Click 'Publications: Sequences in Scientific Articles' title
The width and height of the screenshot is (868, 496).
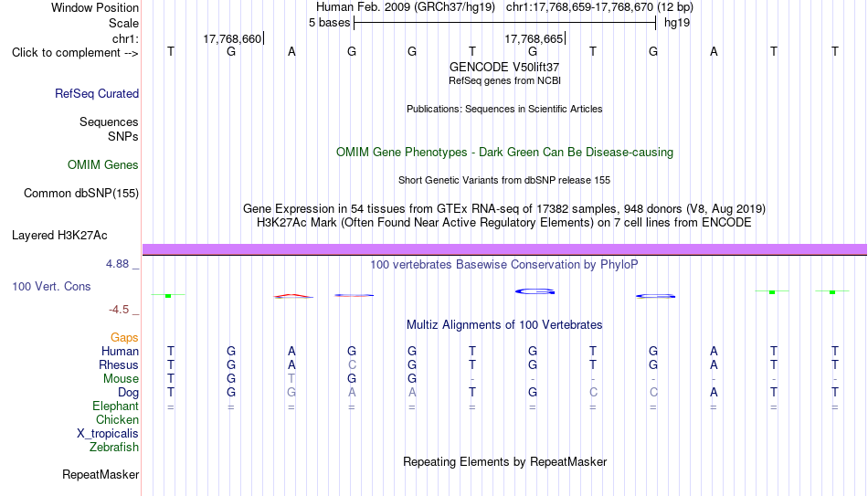click(504, 109)
